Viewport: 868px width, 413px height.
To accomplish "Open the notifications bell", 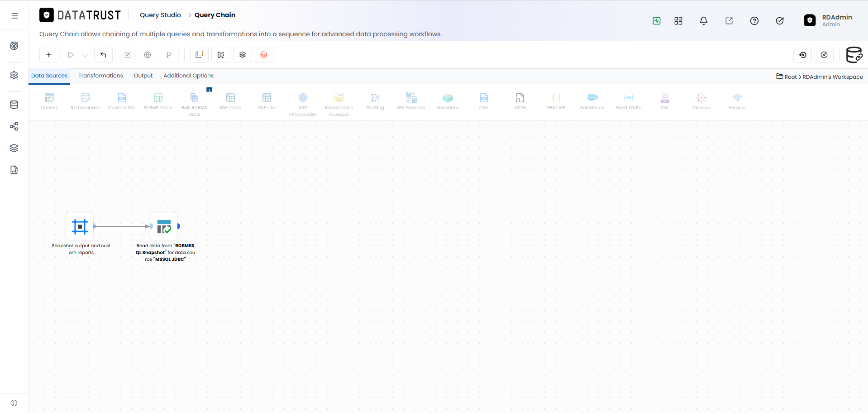I will [x=704, y=21].
